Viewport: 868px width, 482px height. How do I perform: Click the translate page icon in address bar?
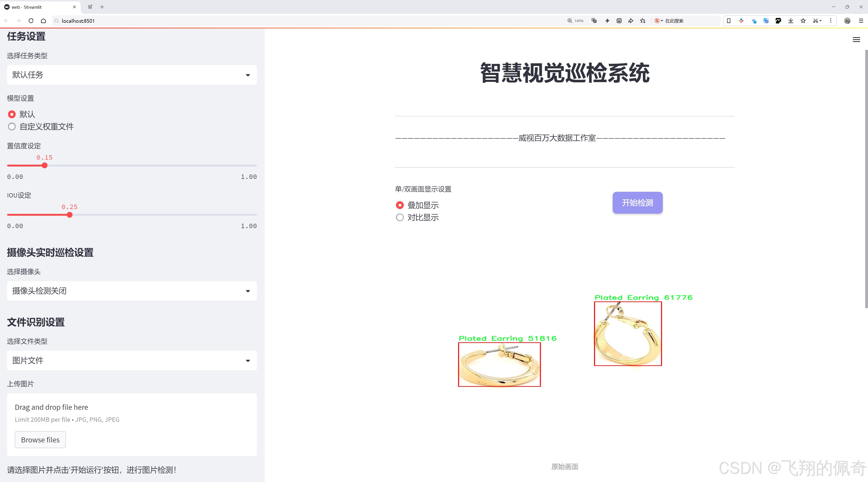click(x=594, y=21)
